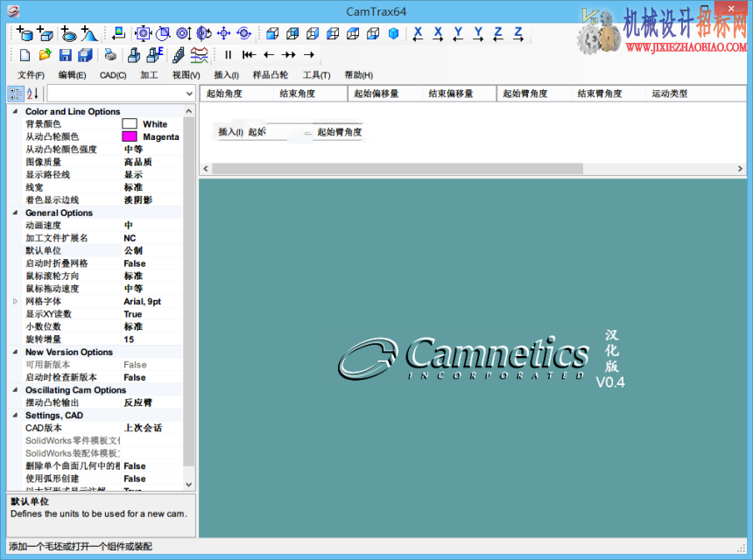Click the stacked layers machining icon
753x560 pixels.
pyautogui.click(x=179, y=55)
